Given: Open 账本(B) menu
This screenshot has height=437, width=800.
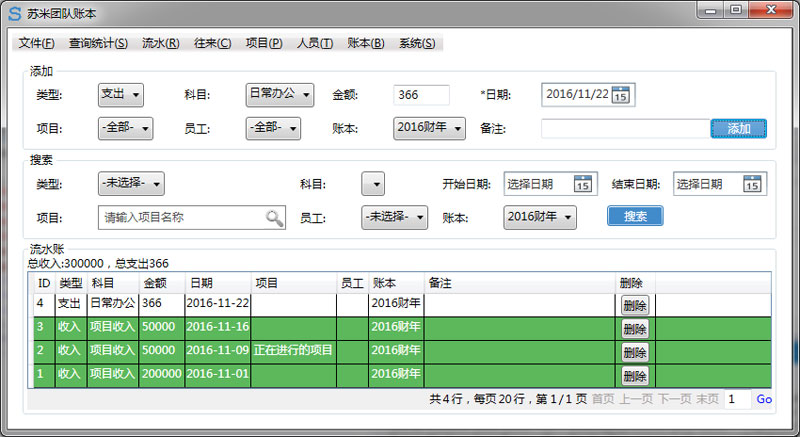Looking at the screenshot, I should click(366, 43).
